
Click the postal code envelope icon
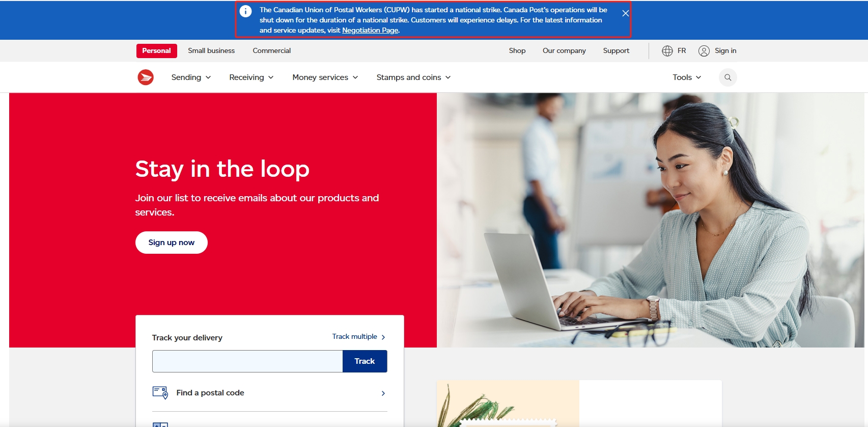click(160, 393)
